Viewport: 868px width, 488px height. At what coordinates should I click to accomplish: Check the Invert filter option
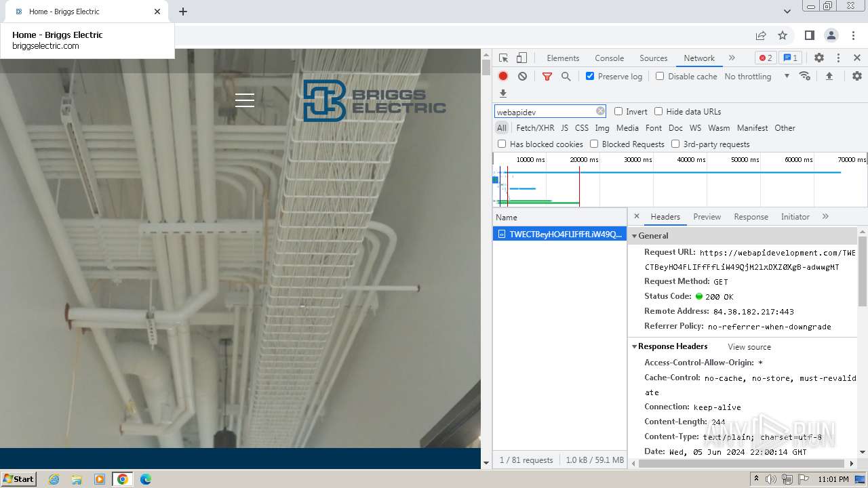(x=618, y=111)
